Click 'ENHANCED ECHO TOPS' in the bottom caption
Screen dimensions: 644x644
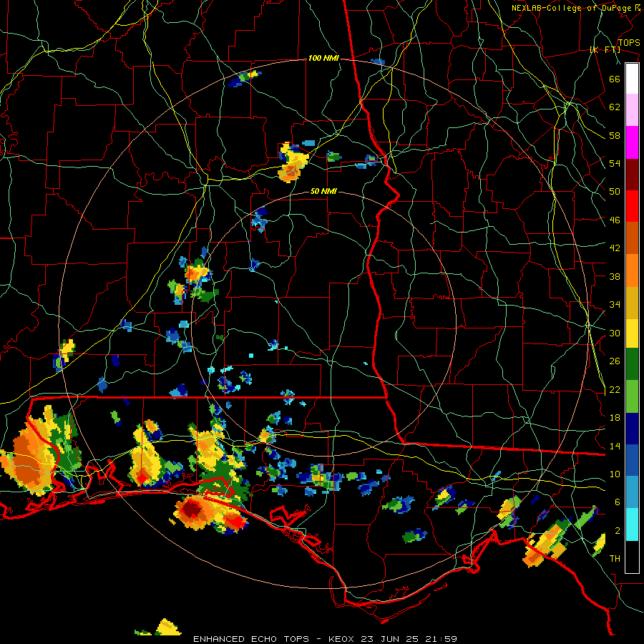251,639
